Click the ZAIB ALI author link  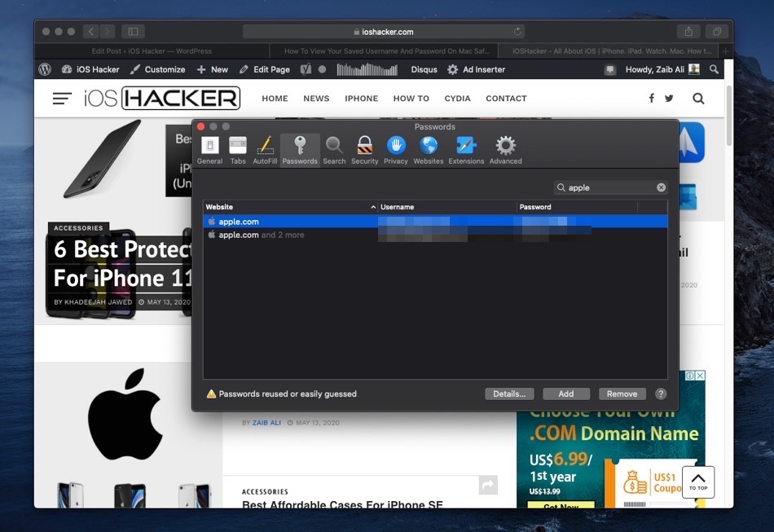click(266, 423)
